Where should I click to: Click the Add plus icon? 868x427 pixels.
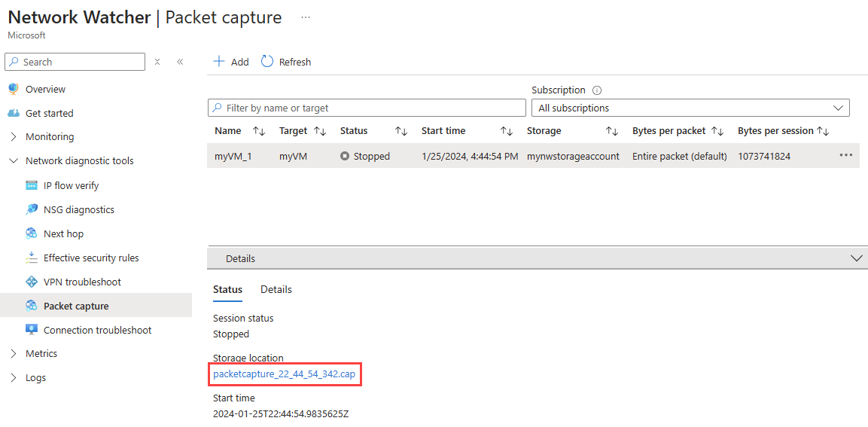[219, 62]
